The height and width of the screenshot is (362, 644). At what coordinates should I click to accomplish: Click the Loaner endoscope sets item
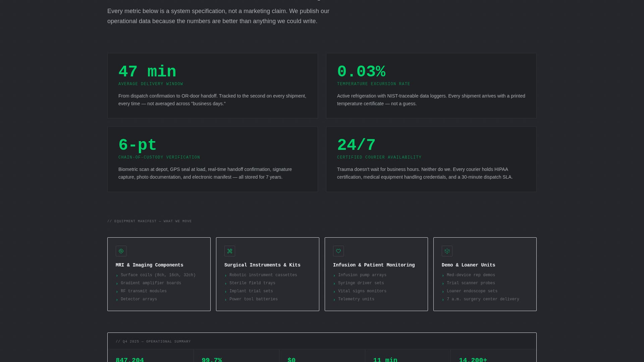(472, 291)
